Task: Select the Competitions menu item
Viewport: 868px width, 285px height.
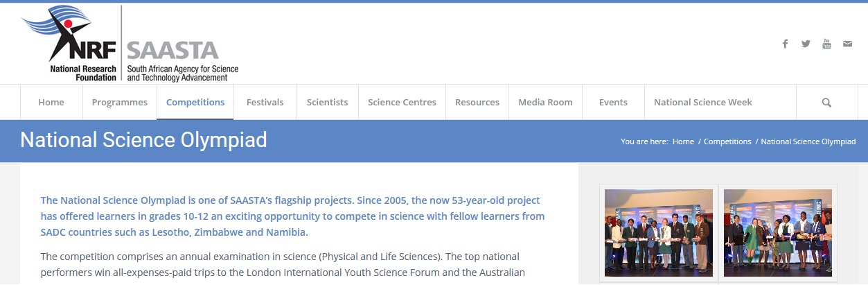Action: pos(195,102)
